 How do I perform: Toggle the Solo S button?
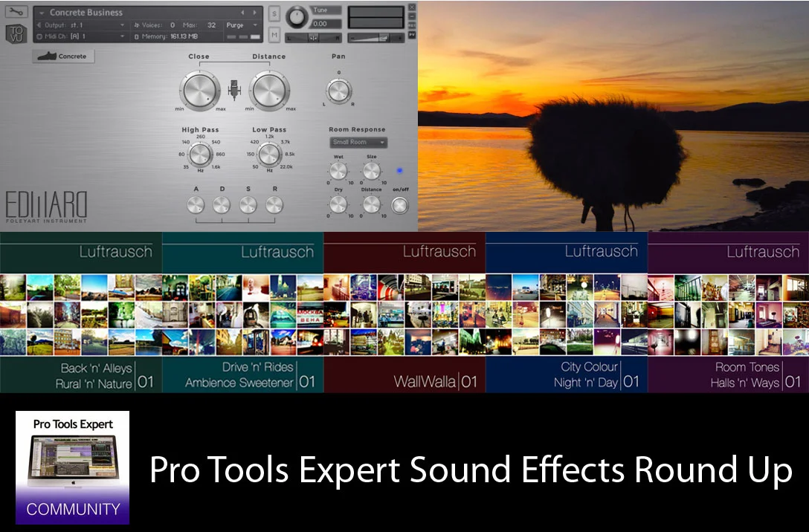(x=274, y=14)
